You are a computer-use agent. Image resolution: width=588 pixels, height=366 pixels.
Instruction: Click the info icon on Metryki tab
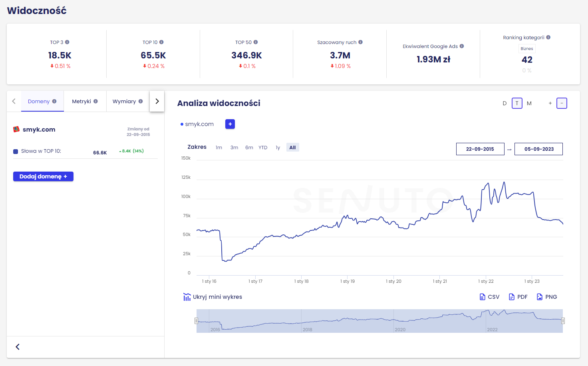95,101
